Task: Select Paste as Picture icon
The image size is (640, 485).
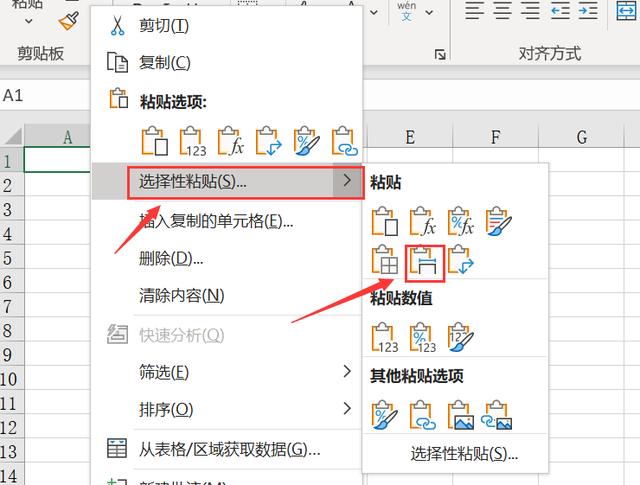Action: pyautogui.click(x=460, y=415)
